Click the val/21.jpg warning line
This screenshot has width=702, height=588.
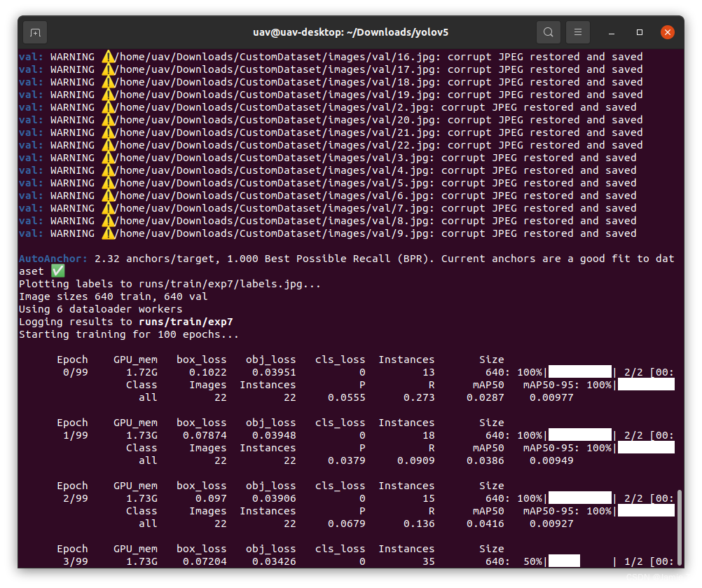[331, 132]
